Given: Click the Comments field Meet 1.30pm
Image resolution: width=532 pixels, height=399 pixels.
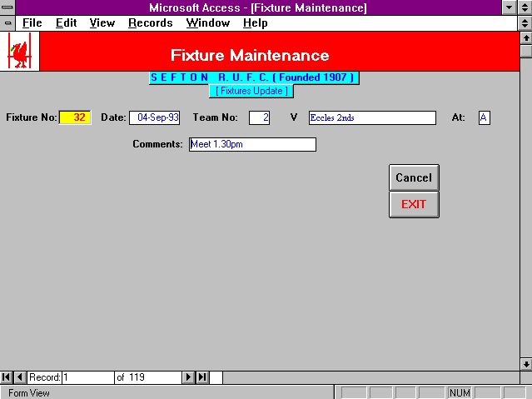Looking at the screenshot, I should (x=252, y=144).
